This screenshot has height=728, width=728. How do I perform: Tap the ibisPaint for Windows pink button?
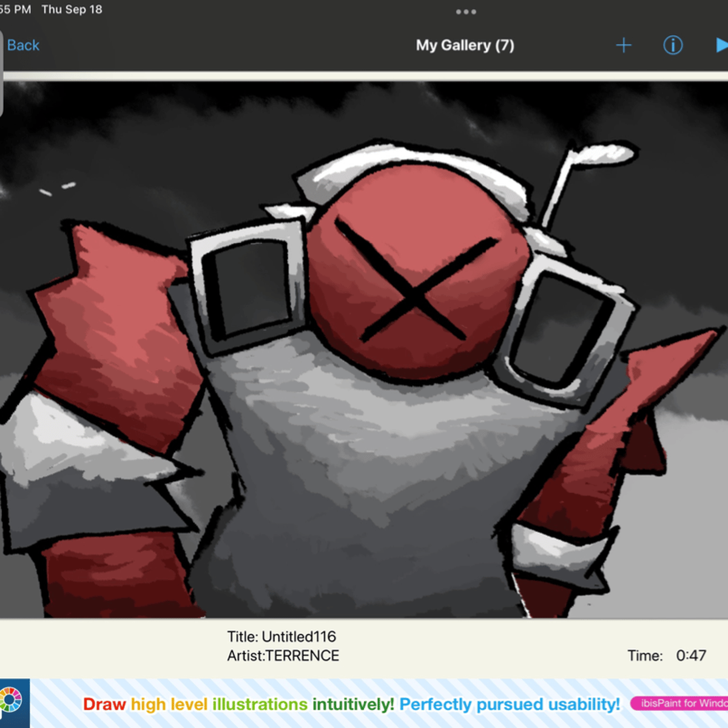(x=679, y=703)
